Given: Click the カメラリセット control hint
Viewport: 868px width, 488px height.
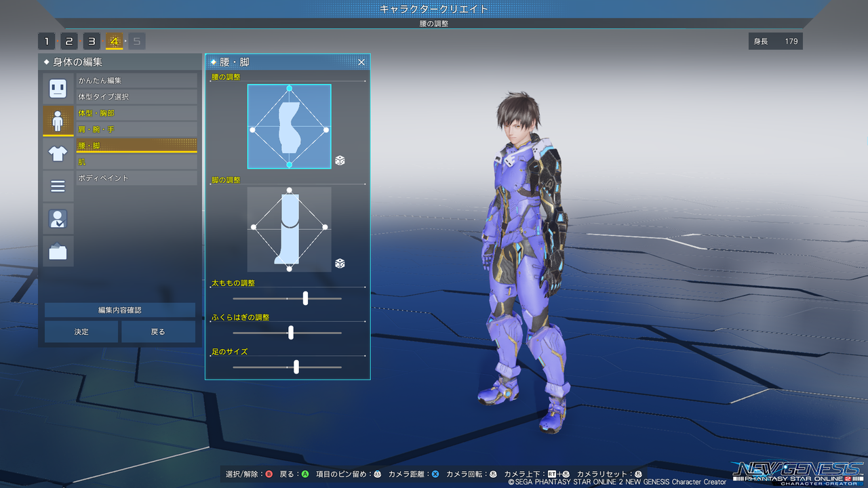Looking at the screenshot, I should [x=609, y=474].
